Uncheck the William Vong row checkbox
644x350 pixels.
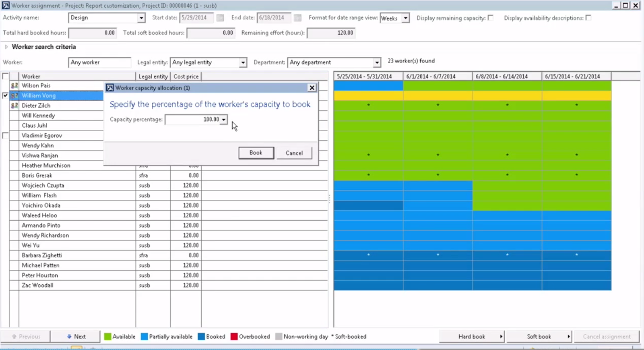pos(5,95)
